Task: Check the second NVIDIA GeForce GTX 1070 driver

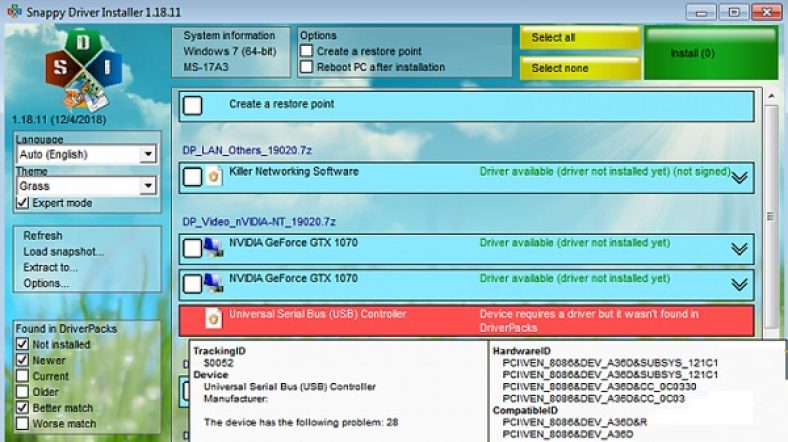Action: [x=192, y=284]
